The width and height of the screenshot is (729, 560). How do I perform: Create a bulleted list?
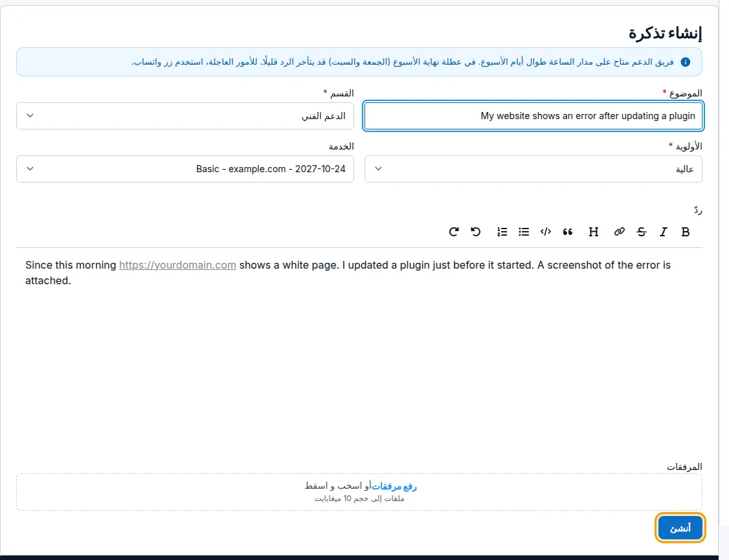(524, 232)
